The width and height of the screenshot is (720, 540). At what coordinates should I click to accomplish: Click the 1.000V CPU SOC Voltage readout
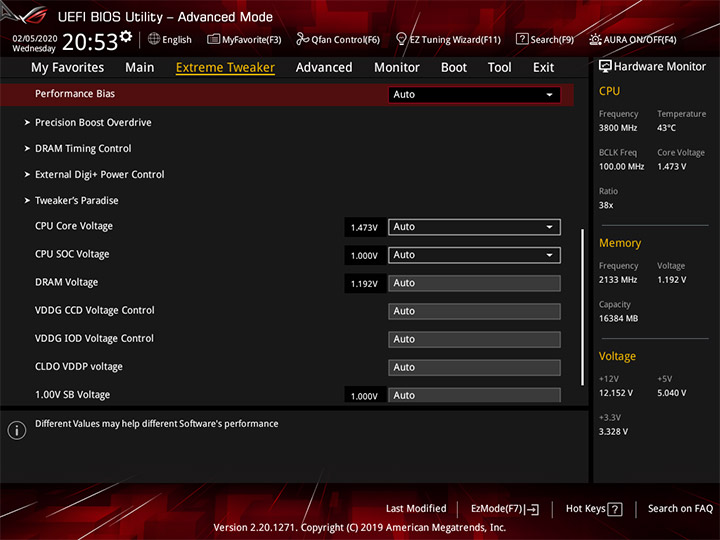coord(364,255)
